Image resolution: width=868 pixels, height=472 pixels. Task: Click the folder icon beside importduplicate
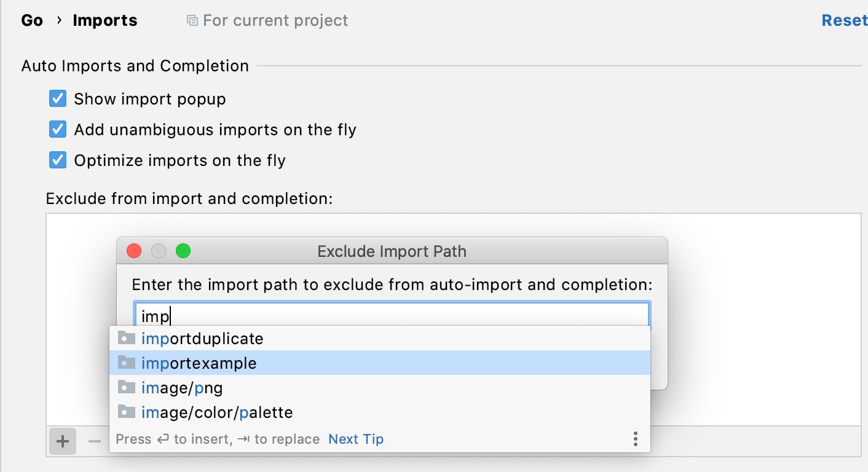click(x=126, y=338)
